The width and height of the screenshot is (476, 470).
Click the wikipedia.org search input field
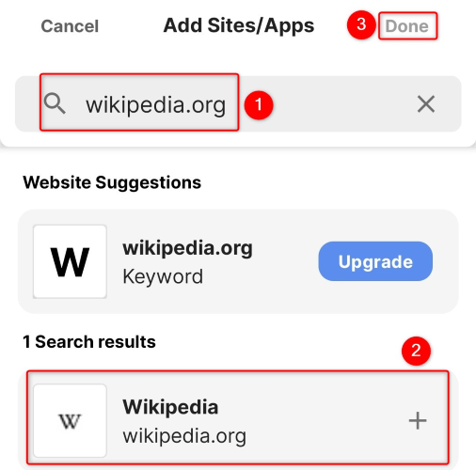click(x=238, y=104)
